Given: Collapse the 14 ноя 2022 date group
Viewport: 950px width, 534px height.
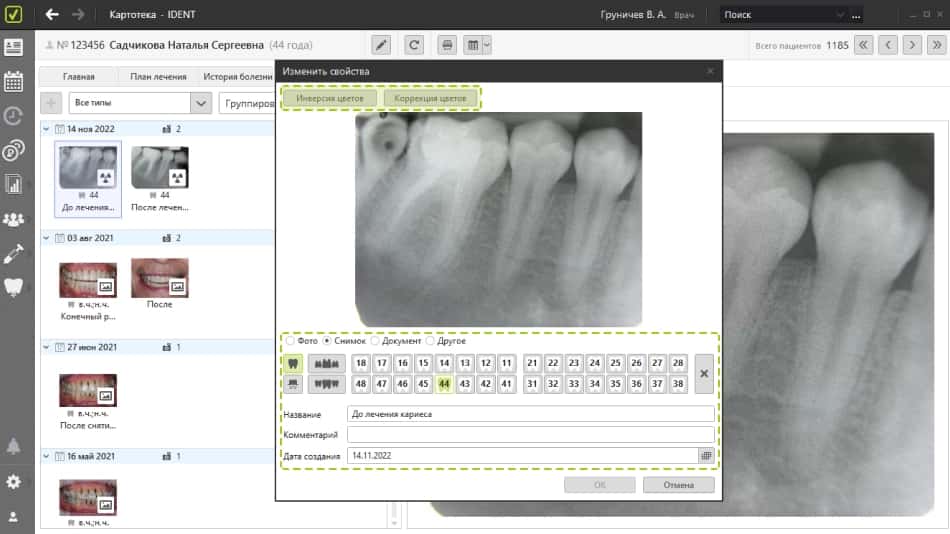Looking at the screenshot, I should 47,129.
